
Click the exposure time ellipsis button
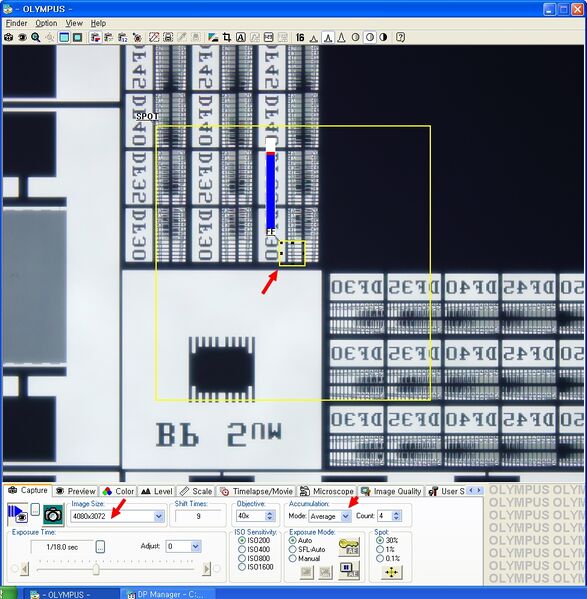tap(100, 547)
